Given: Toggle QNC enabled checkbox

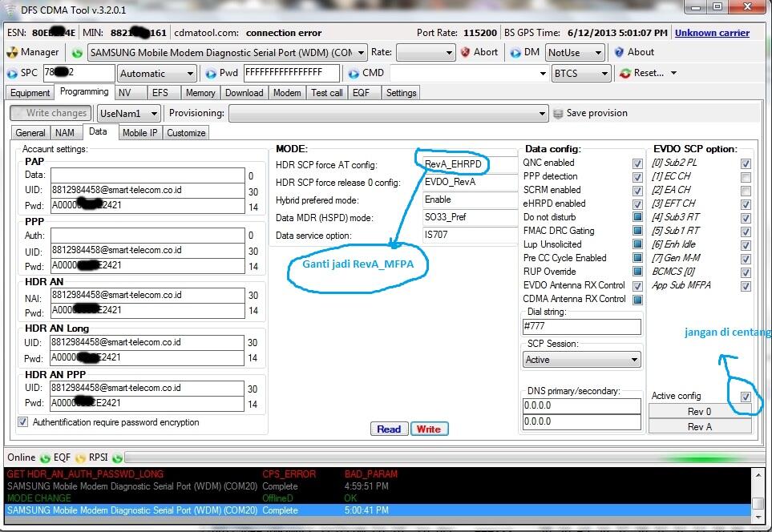Looking at the screenshot, I should click(637, 164).
